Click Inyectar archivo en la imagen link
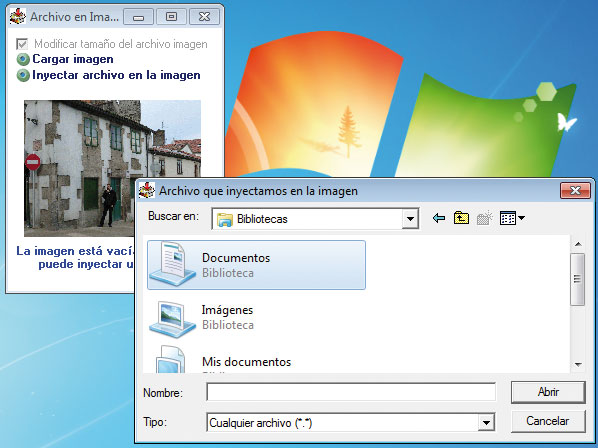Image resolution: width=598 pixels, height=448 pixels. click(116, 75)
